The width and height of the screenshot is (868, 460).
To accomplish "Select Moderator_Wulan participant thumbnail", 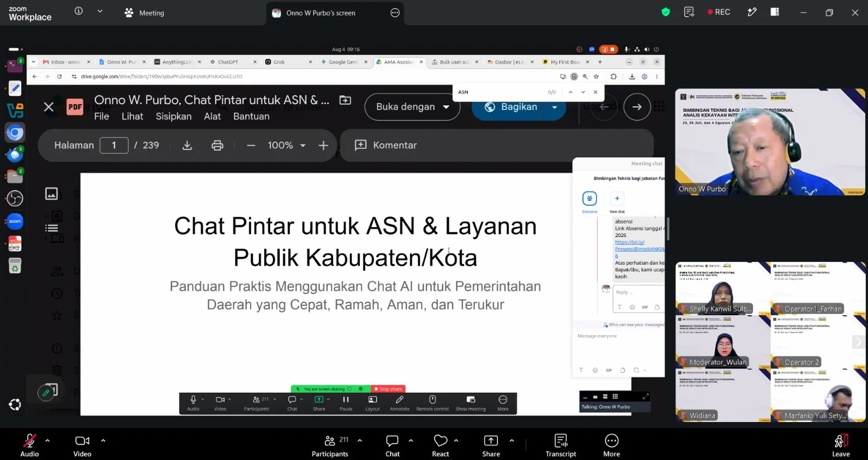I will click(x=723, y=341).
